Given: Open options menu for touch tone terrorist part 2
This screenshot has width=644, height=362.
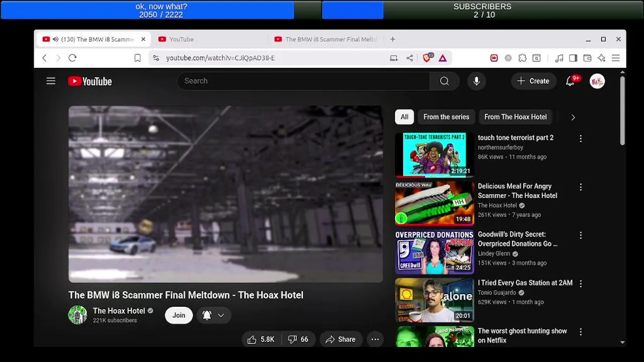Looking at the screenshot, I should click(581, 138).
